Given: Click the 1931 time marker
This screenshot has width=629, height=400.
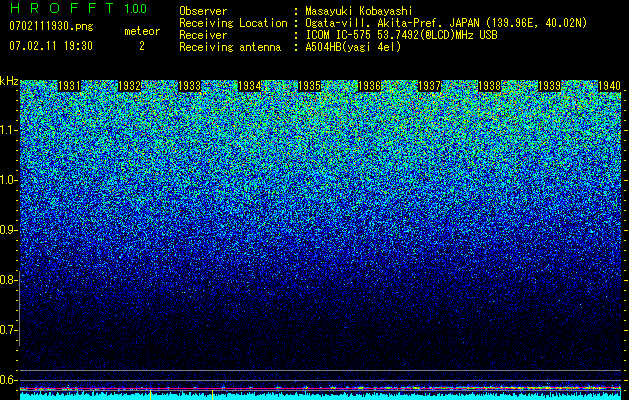Looking at the screenshot, I should coord(69,86).
